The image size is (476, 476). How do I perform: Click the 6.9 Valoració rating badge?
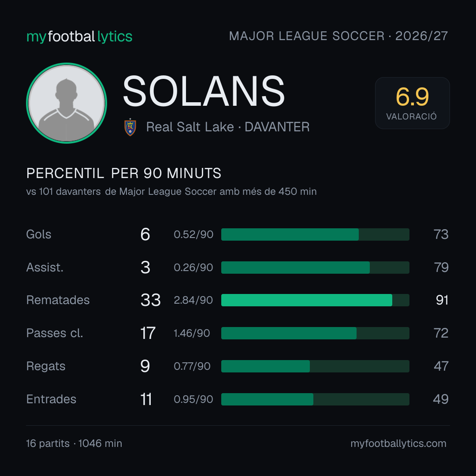[x=412, y=103]
